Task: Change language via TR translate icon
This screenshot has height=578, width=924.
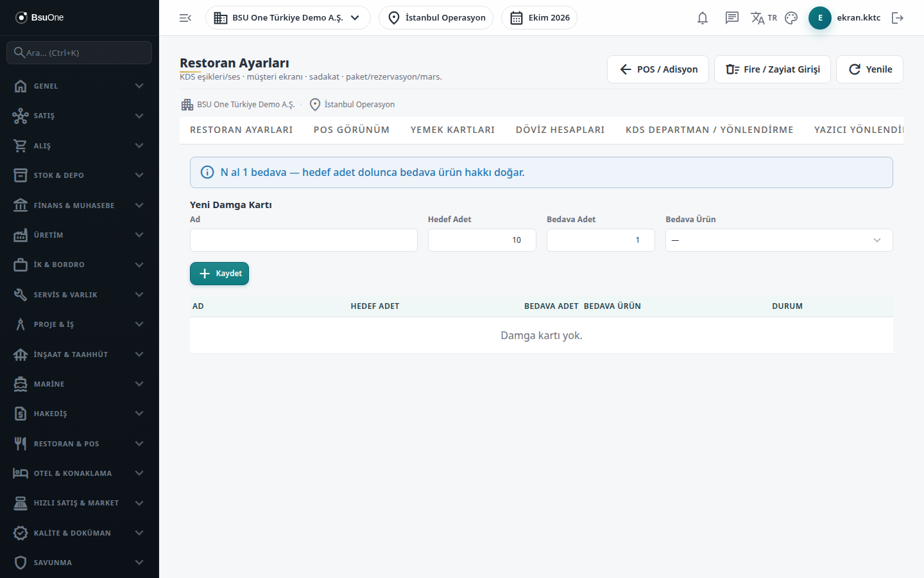Action: (x=764, y=18)
